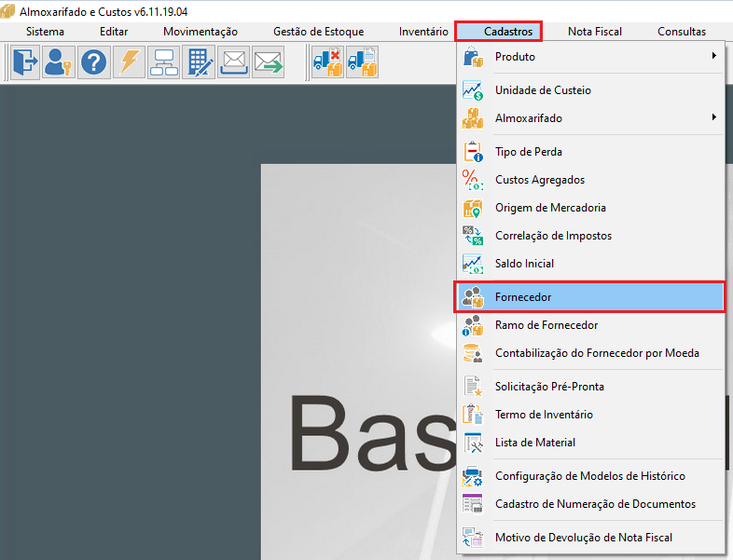Click the Tipo de Perda clipboard icon
Image resolution: width=733 pixels, height=560 pixels.
(x=473, y=152)
